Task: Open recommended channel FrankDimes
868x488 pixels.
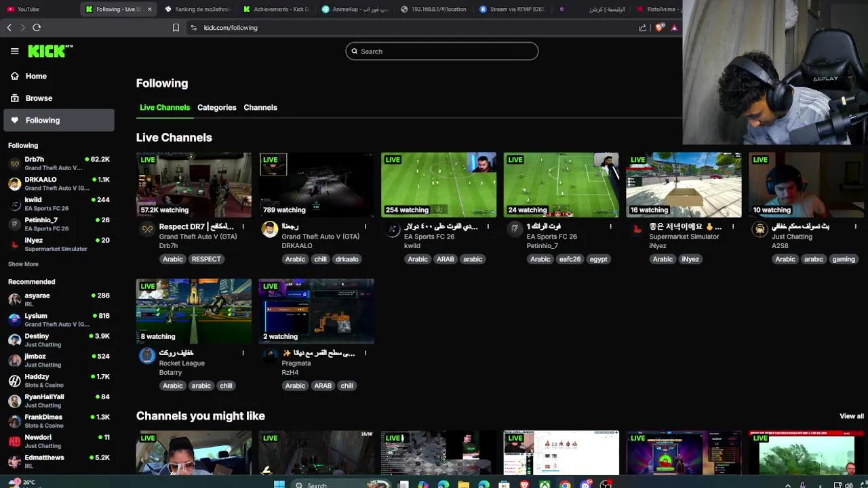Action: (59, 422)
